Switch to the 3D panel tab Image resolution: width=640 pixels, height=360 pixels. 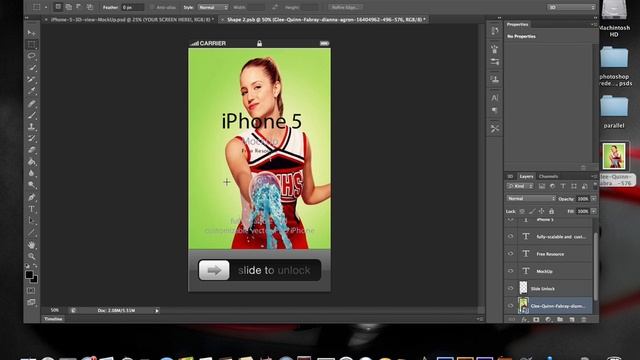pos(510,176)
